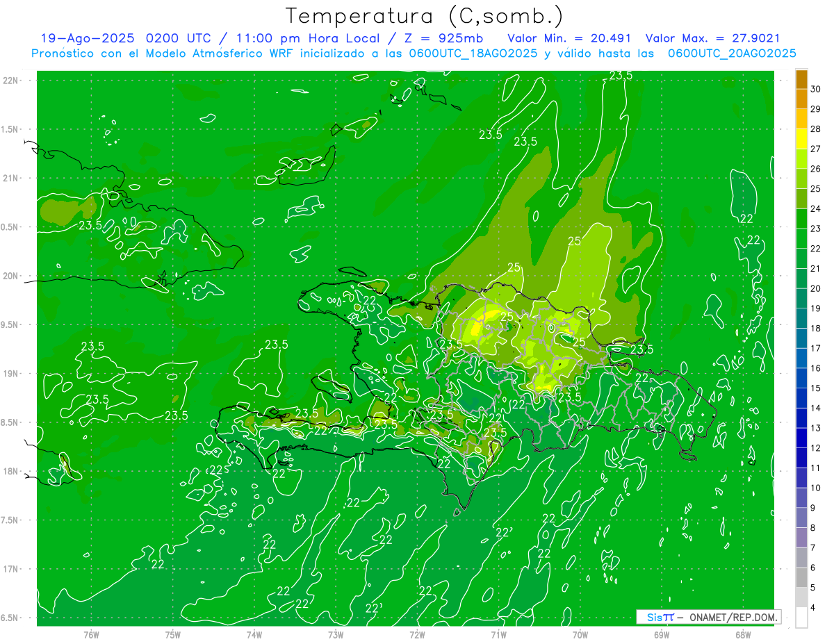Image resolution: width=834 pixels, height=644 pixels.
Task: Click the '72W' longitude axis label
Action: point(417,635)
